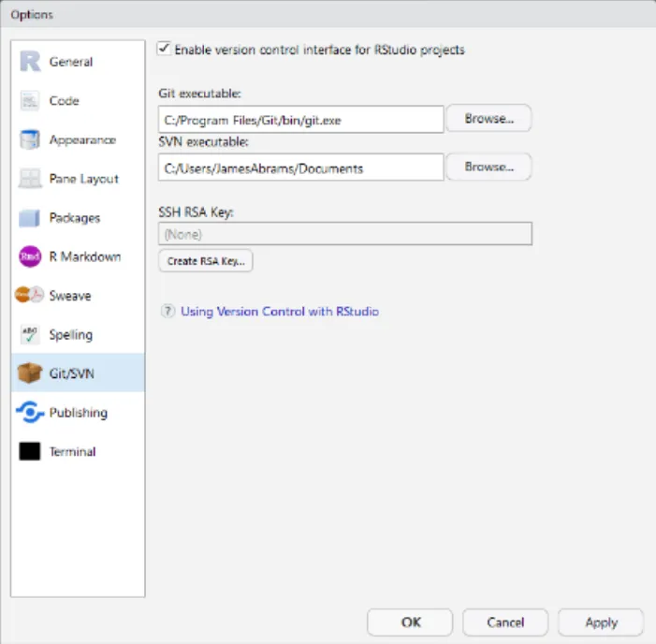Click the help question mark icon
The width and height of the screenshot is (656, 644).
pos(168,312)
